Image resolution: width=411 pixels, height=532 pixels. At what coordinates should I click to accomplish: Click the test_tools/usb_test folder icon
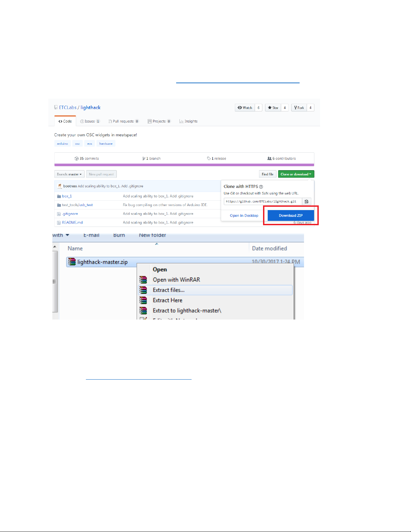(x=59, y=205)
